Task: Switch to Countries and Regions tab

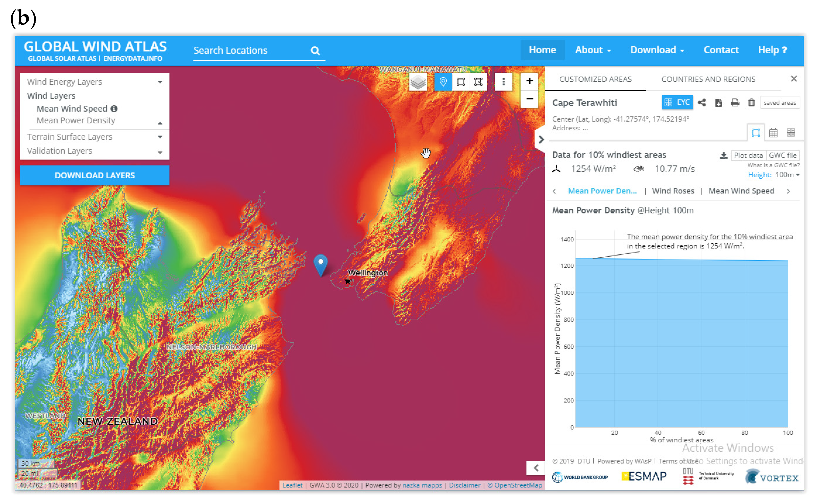Action: coord(708,79)
